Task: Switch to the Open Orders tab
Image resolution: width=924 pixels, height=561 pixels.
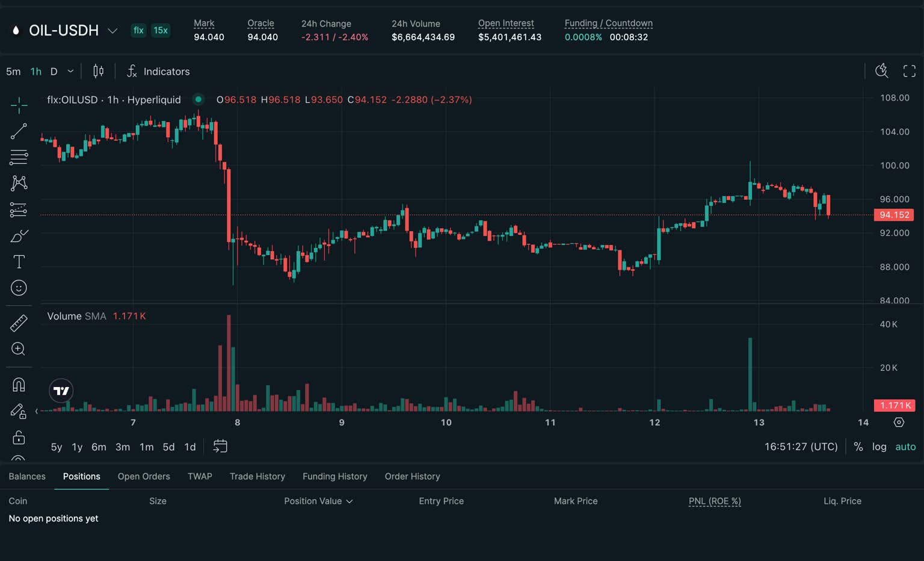Action: point(144,477)
